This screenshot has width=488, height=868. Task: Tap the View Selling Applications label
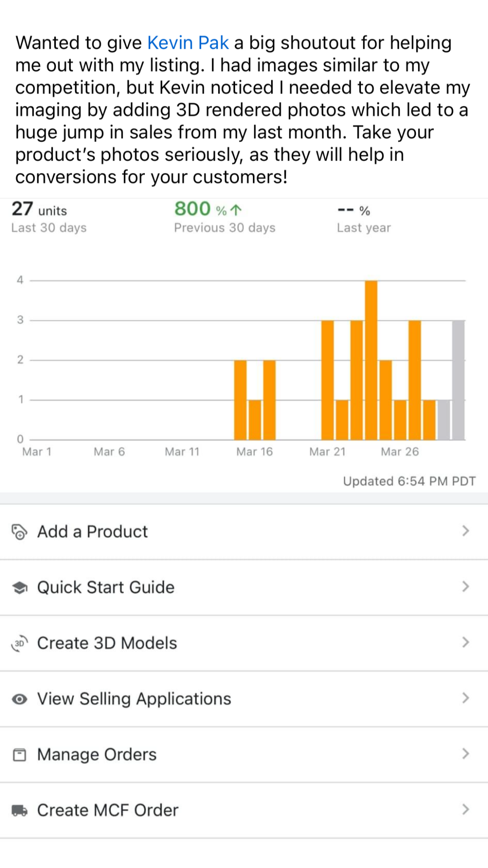point(134,699)
